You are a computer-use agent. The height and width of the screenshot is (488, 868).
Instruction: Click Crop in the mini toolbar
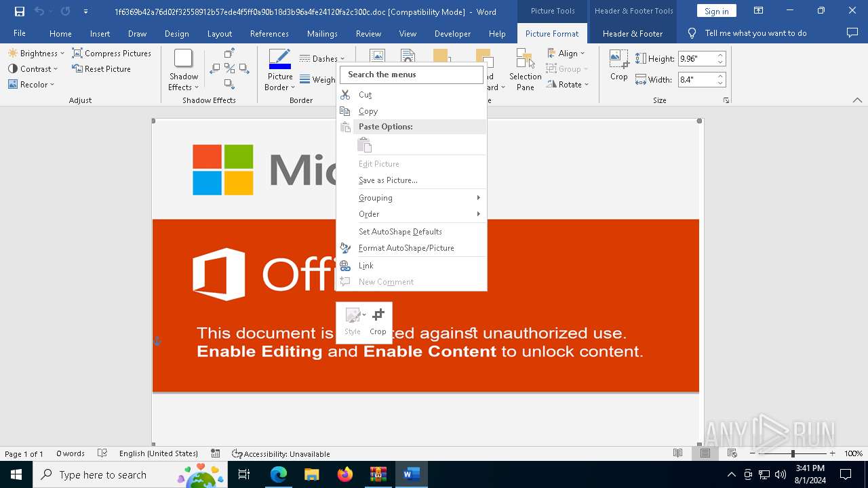click(378, 322)
